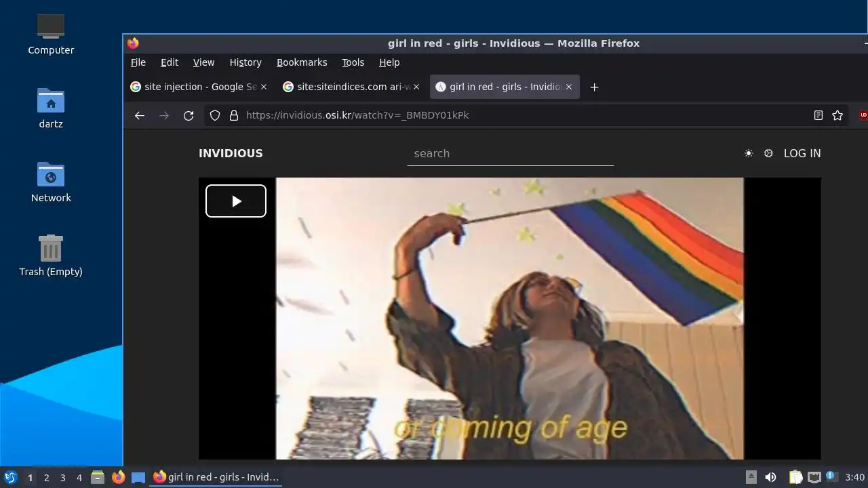Click the show desktop taskbar icon

(x=138, y=477)
